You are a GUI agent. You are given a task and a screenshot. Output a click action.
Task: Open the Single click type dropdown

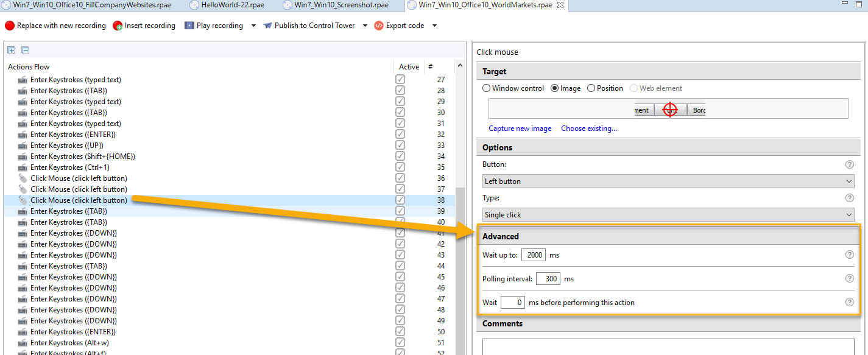click(668, 215)
